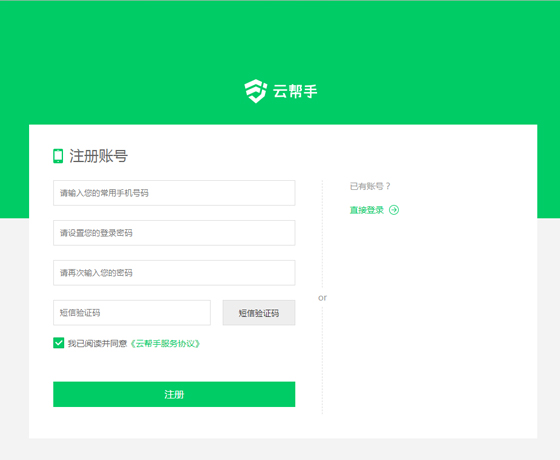Focus the 请输入您的常用手机号码 phone number field
Screen dimensions: 560x460
(x=174, y=193)
